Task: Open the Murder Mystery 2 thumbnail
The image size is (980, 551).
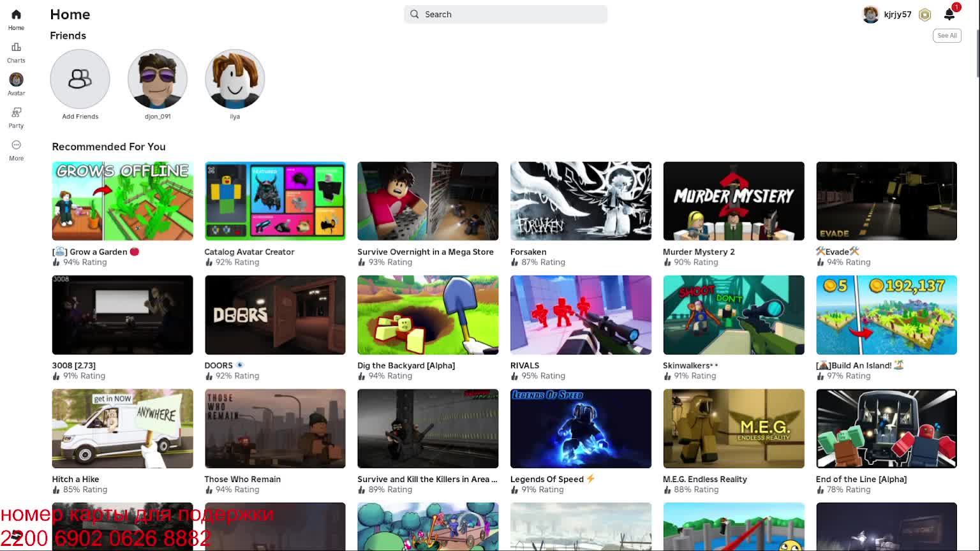Action: (734, 201)
